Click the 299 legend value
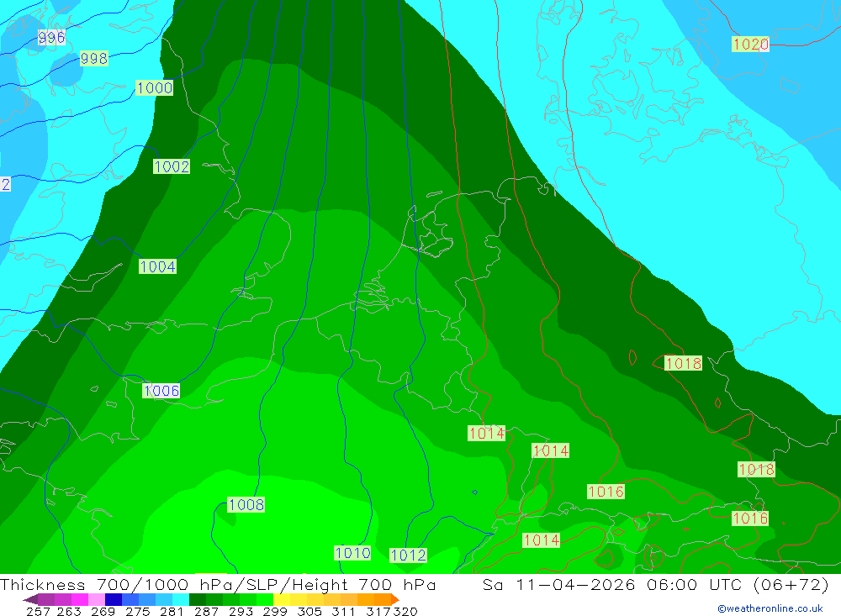The image size is (841, 616). 275,612
